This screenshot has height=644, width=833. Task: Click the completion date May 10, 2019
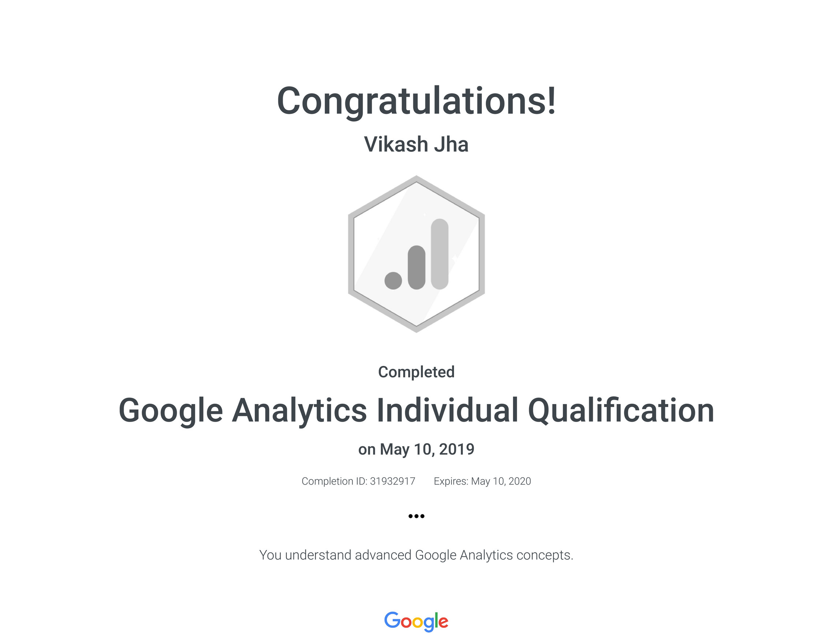427,449
